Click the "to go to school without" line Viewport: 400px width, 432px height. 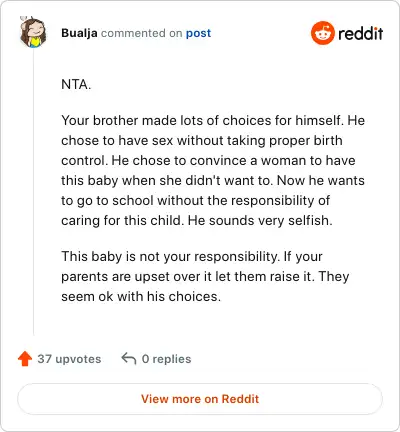(195, 201)
